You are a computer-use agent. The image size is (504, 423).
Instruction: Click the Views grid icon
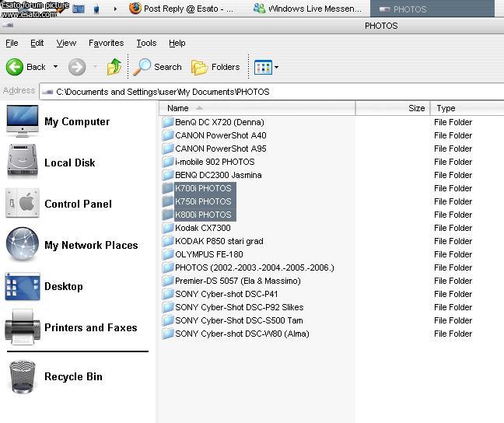pyautogui.click(x=263, y=67)
